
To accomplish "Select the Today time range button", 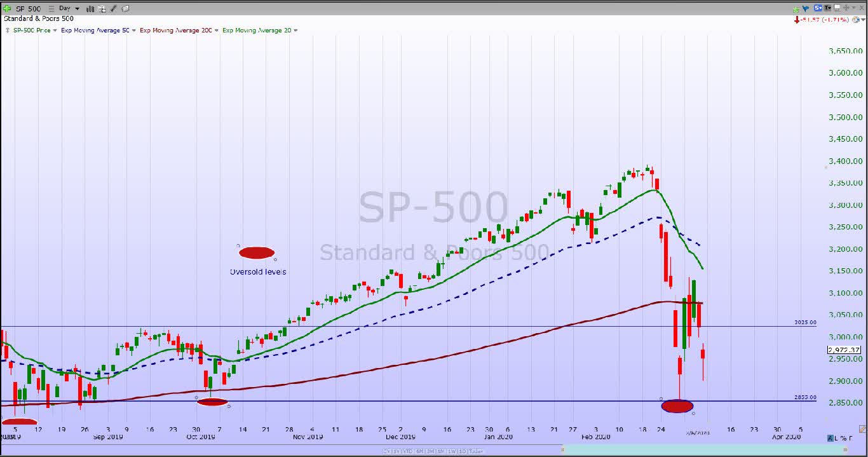I will (476, 451).
